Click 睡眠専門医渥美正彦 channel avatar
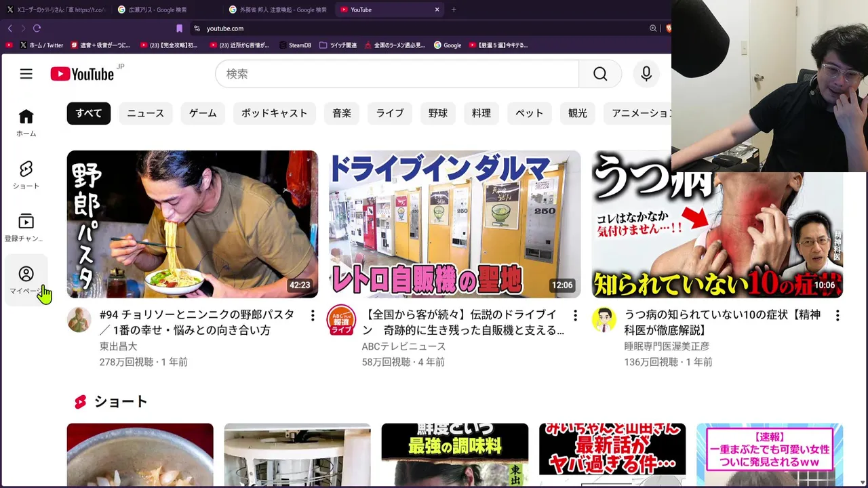This screenshot has height=488, width=868. click(x=604, y=320)
